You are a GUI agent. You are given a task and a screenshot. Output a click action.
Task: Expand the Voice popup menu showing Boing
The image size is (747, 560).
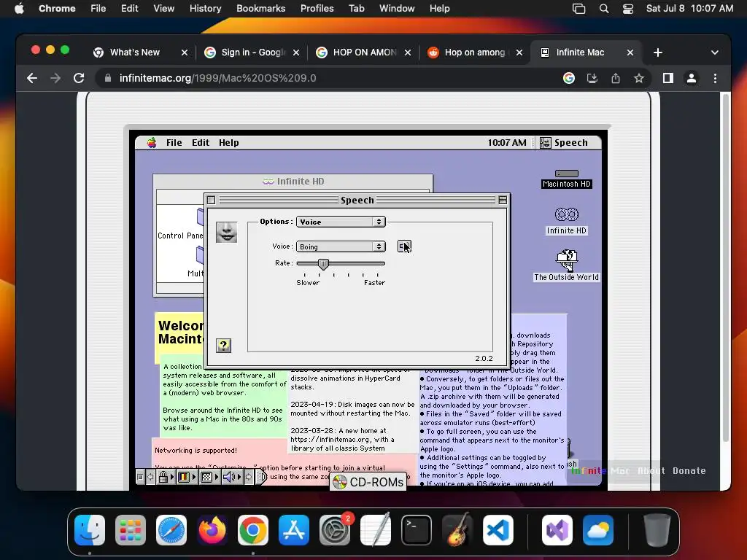coord(341,246)
